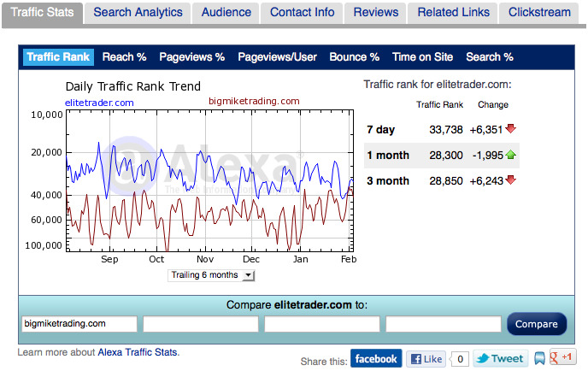The image size is (588, 371).
Task: Click the 1 month row label
Action: [388, 156]
